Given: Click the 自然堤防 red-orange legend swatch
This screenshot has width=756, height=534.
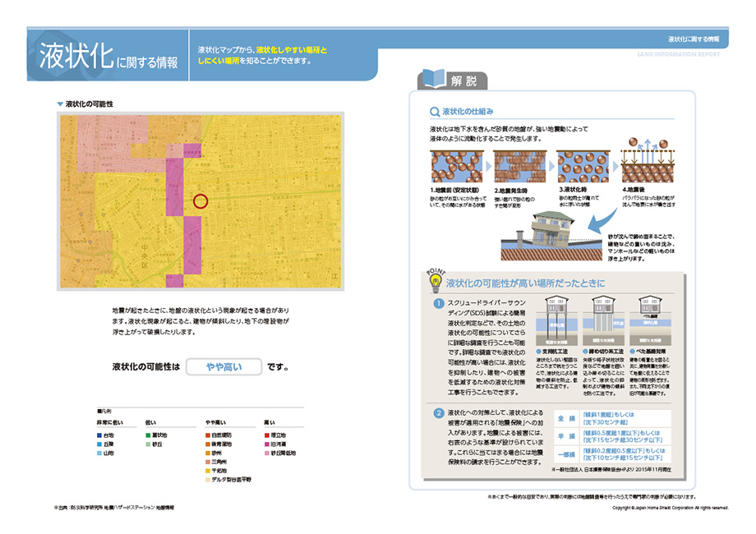Looking at the screenshot, I should coord(208,435).
